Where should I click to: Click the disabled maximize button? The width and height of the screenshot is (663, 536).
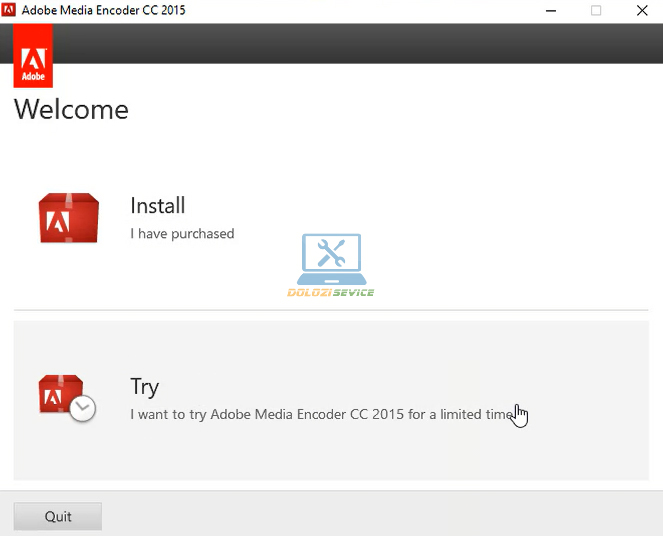tap(596, 11)
